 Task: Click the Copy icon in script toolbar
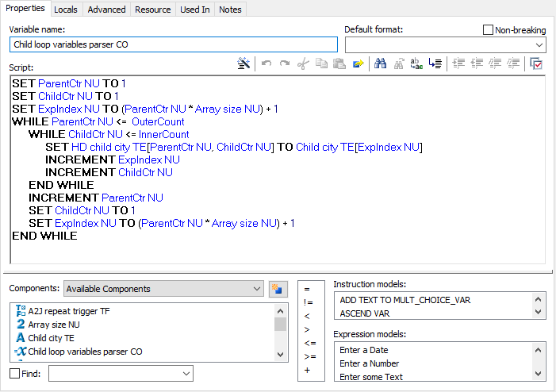pyautogui.click(x=321, y=63)
